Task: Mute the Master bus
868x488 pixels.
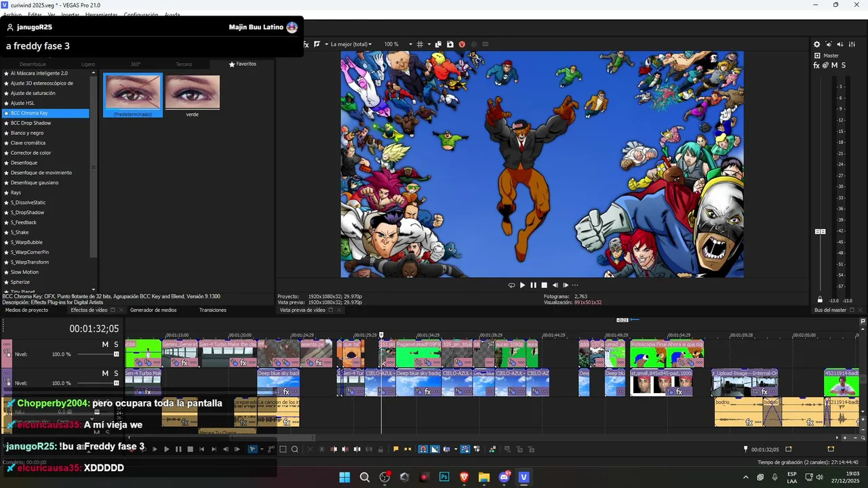Action: coord(834,65)
